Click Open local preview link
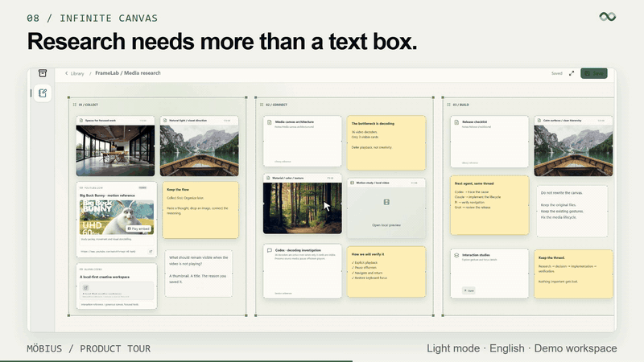Image resolution: width=644 pixels, height=362 pixels. point(386,225)
